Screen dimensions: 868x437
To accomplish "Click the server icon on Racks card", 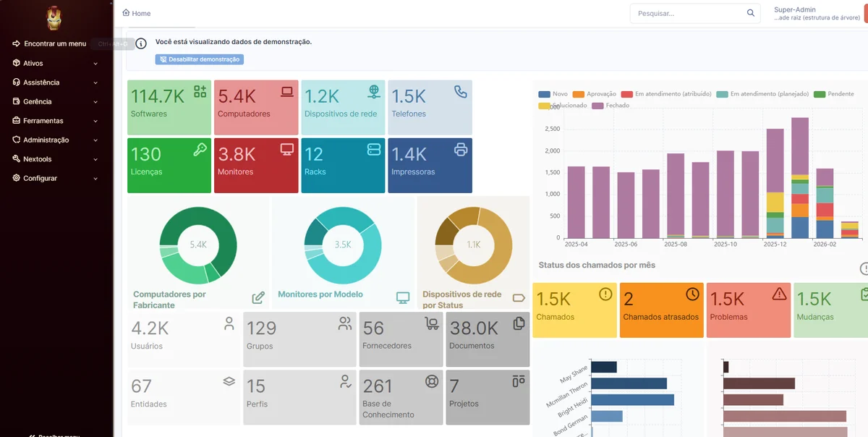I will pos(374,150).
